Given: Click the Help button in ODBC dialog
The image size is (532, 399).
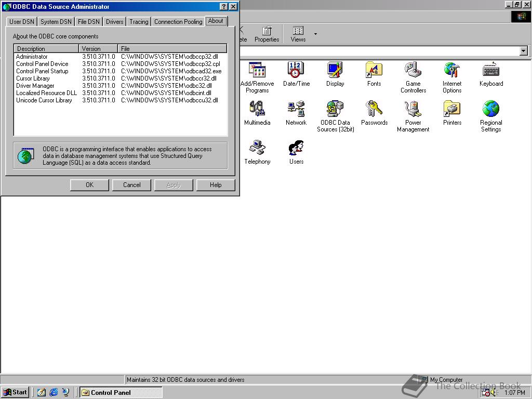Looking at the screenshot, I should tap(216, 185).
